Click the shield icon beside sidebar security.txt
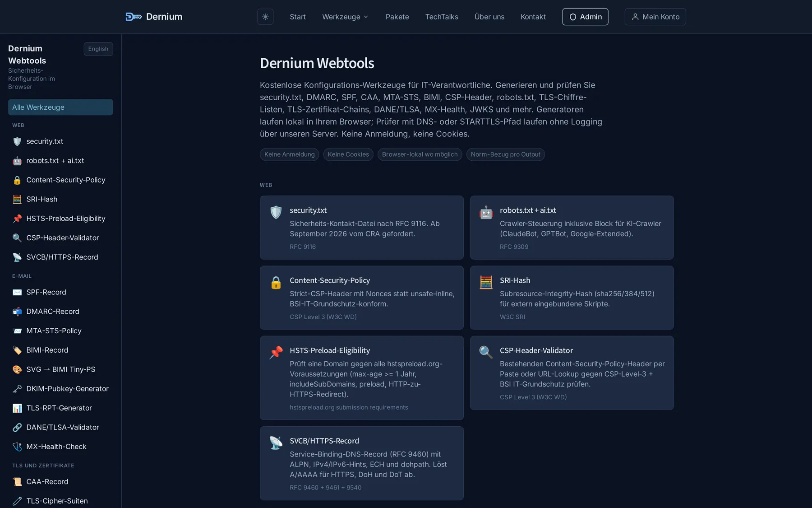The image size is (812, 508). click(x=17, y=141)
